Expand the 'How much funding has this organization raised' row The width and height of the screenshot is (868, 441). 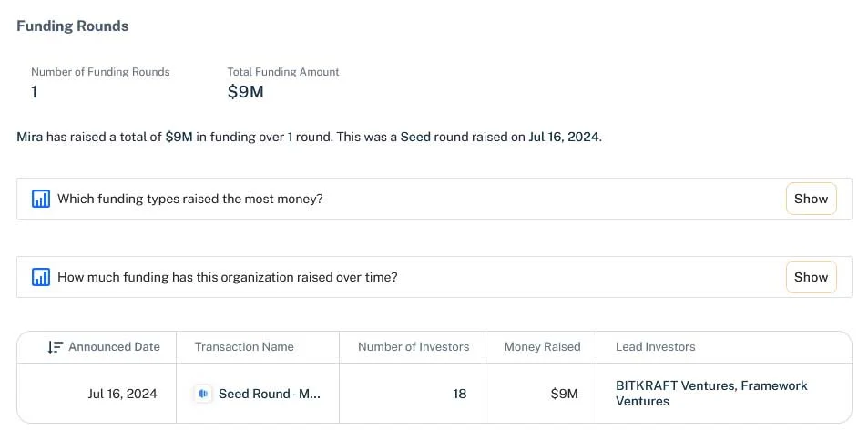tap(434, 277)
